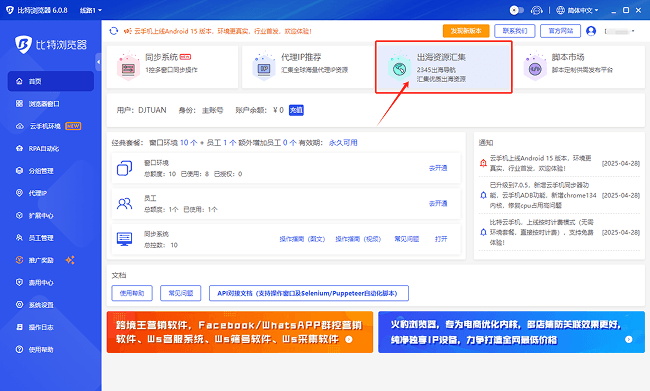Viewport: 650px width, 391px height.
Task: Click the sparkle icon beside 推广奖励
Action: click(x=70, y=260)
